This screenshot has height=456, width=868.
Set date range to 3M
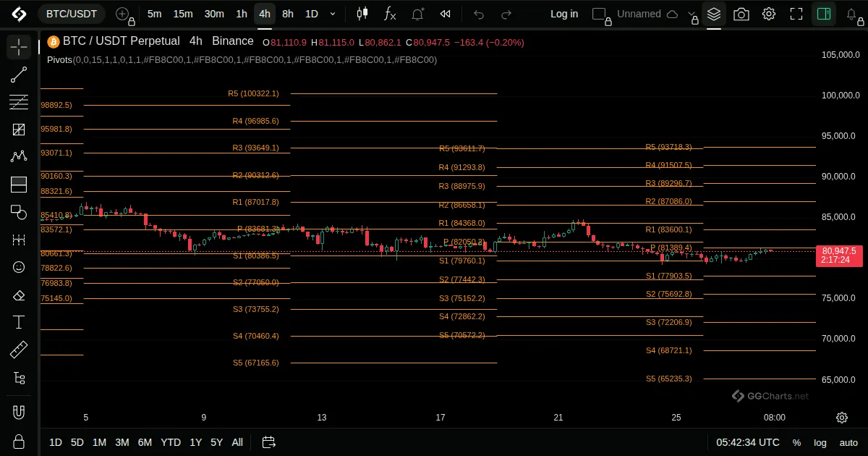122,442
